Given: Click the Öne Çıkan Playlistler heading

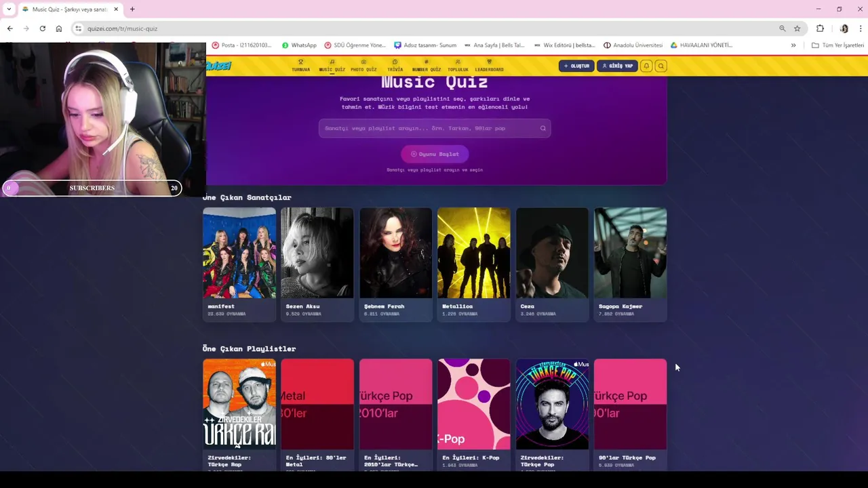Looking at the screenshot, I should tap(249, 348).
